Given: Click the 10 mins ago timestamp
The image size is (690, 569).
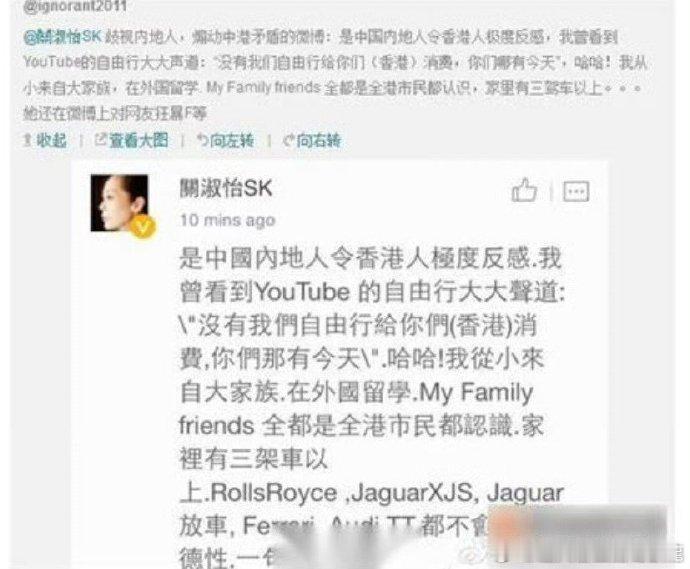Looking at the screenshot, I should click(x=228, y=220).
